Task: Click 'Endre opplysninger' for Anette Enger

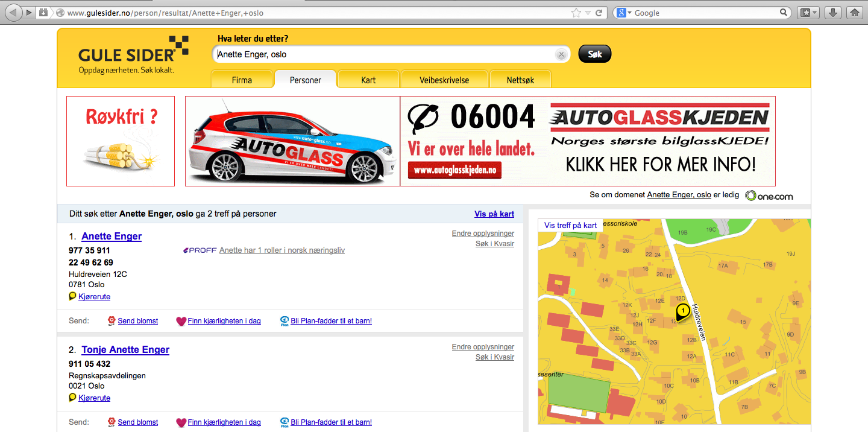Action: tap(483, 233)
